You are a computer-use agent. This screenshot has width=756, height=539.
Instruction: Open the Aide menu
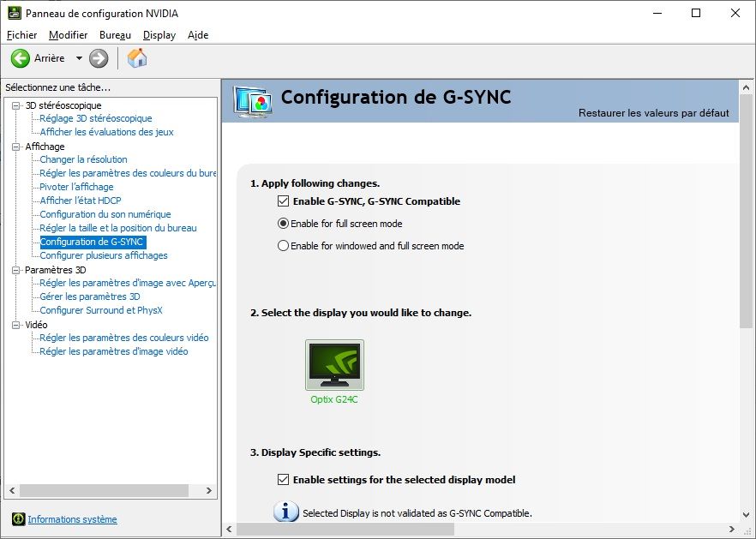pos(198,35)
